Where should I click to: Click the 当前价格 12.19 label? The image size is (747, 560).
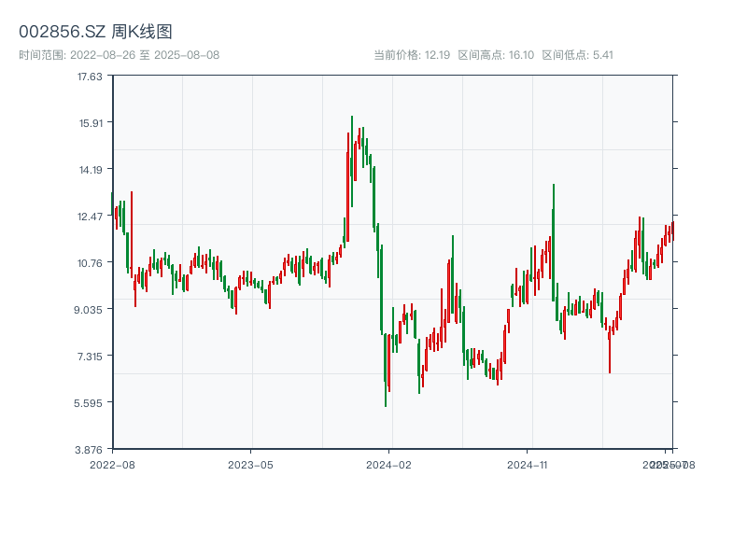pyautogui.click(x=412, y=55)
